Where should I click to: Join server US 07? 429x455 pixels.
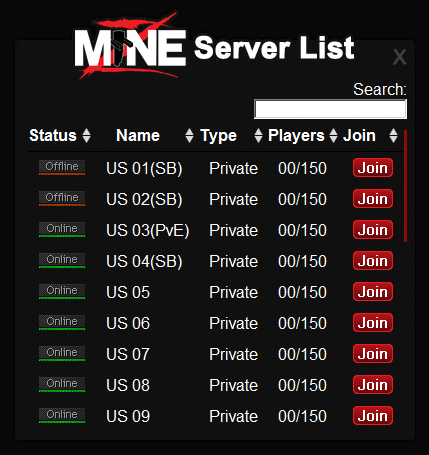tap(373, 354)
